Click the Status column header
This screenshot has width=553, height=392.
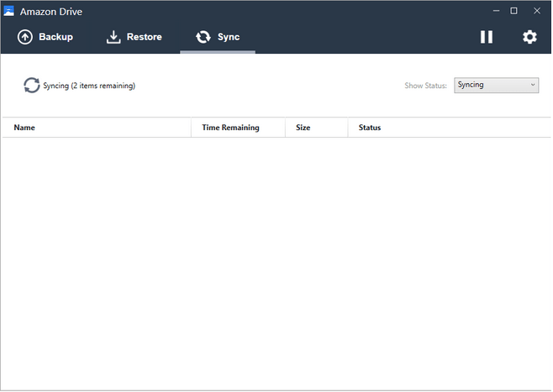[x=370, y=128]
